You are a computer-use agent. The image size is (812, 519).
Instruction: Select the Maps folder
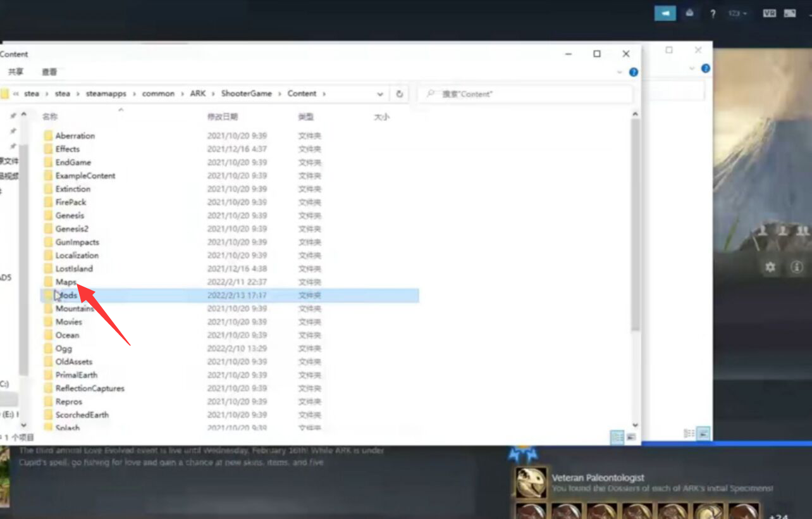coord(65,282)
